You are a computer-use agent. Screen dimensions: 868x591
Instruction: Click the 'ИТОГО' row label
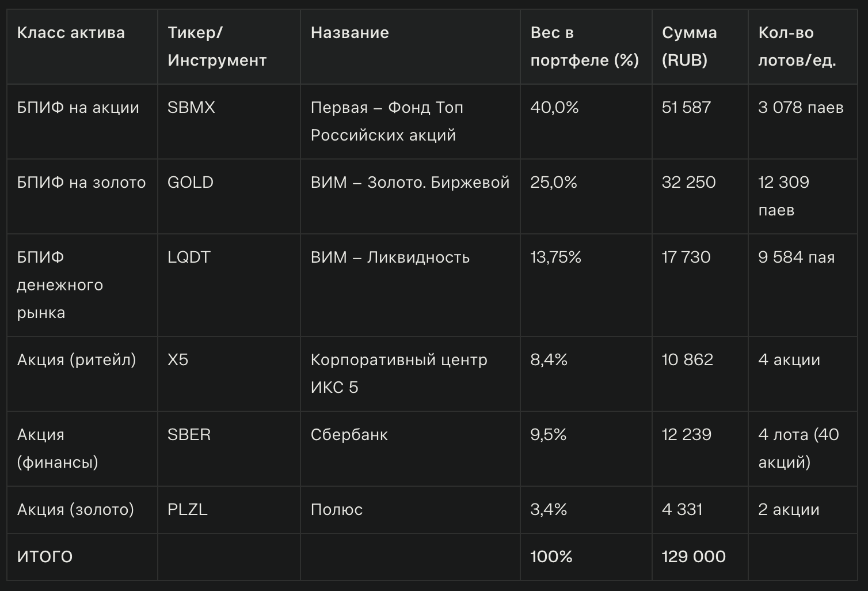click(45, 557)
